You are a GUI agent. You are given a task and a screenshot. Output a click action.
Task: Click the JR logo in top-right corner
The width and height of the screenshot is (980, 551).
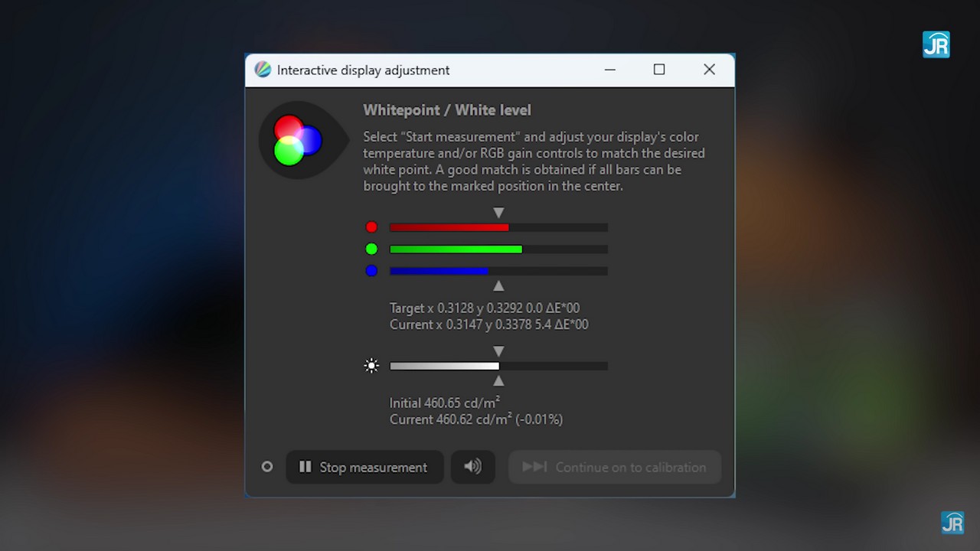click(936, 45)
